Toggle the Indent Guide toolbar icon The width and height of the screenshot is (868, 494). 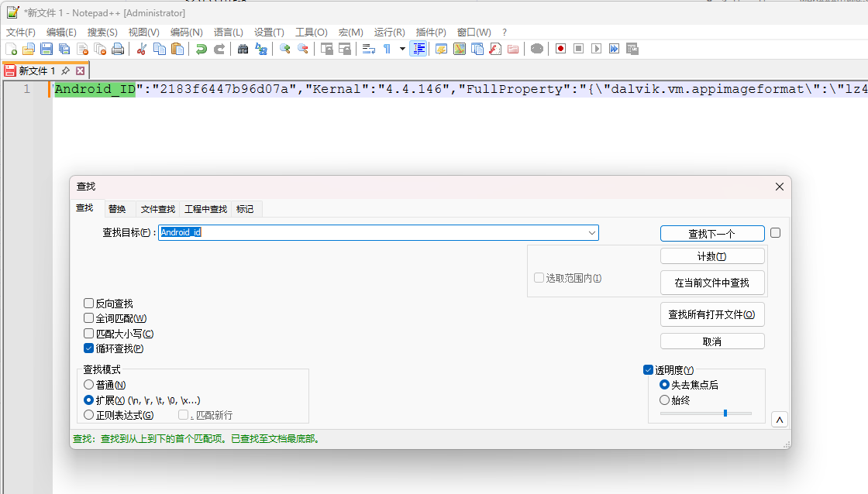click(418, 50)
